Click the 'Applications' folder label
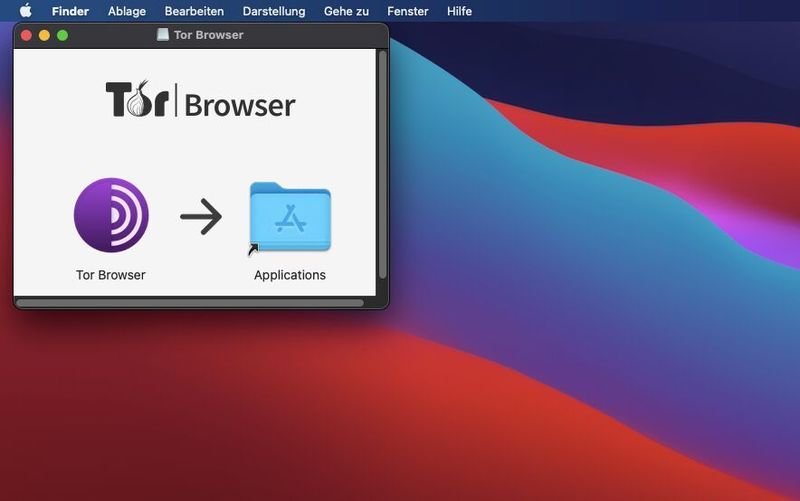The height and width of the screenshot is (501, 800). pyautogui.click(x=290, y=275)
